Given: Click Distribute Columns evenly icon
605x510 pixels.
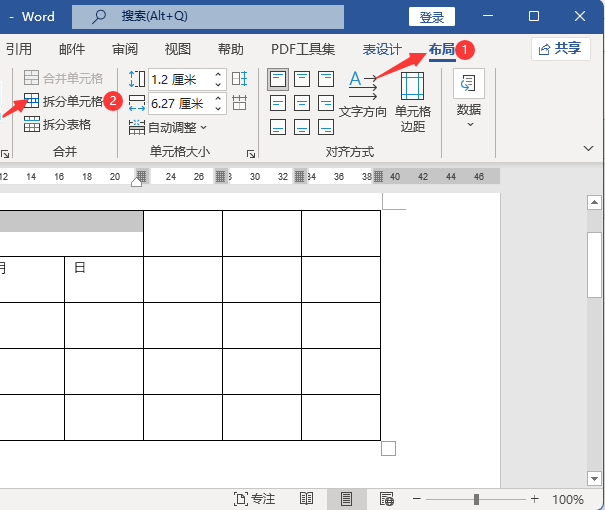Looking at the screenshot, I should click(x=240, y=103).
